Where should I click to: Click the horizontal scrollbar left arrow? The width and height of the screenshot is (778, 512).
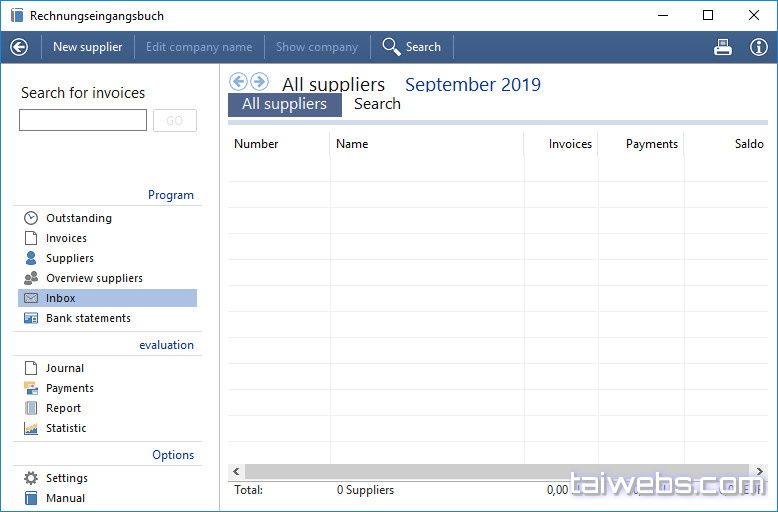[x=237, y=471]
